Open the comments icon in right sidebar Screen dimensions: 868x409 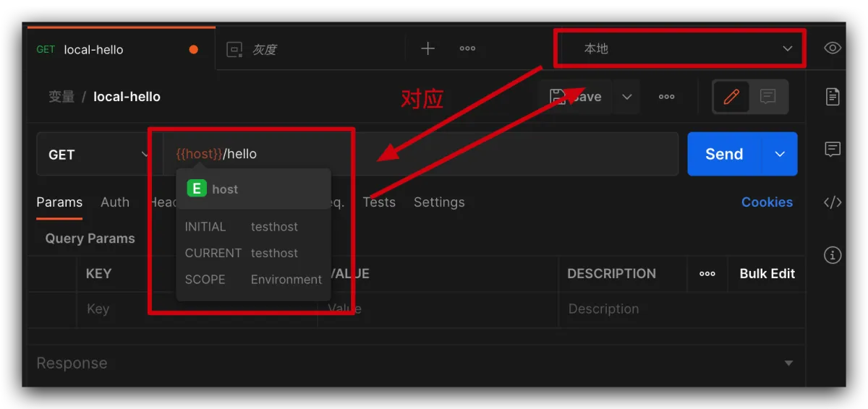click(833, 150)
